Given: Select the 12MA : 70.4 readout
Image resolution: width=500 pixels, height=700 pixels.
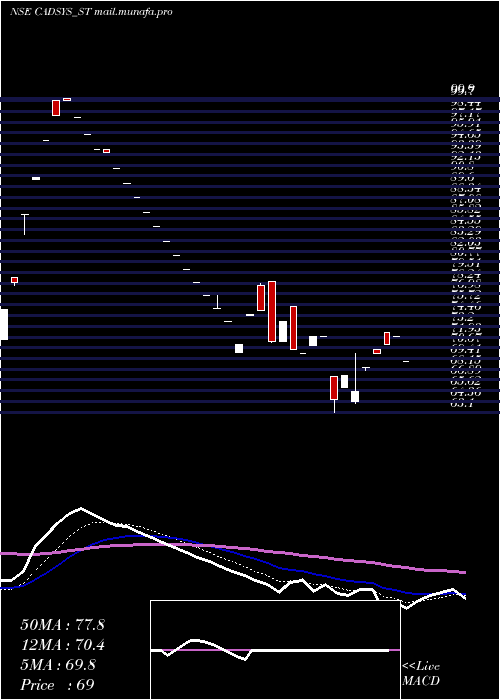Looking at the screenshot, I should point(62,645).
